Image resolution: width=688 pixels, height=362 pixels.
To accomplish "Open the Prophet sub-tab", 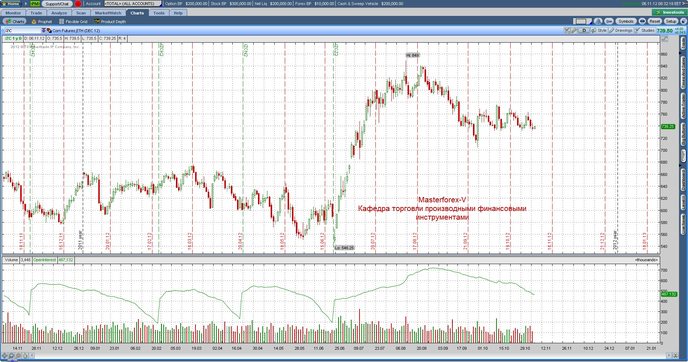I will (42, 22).
